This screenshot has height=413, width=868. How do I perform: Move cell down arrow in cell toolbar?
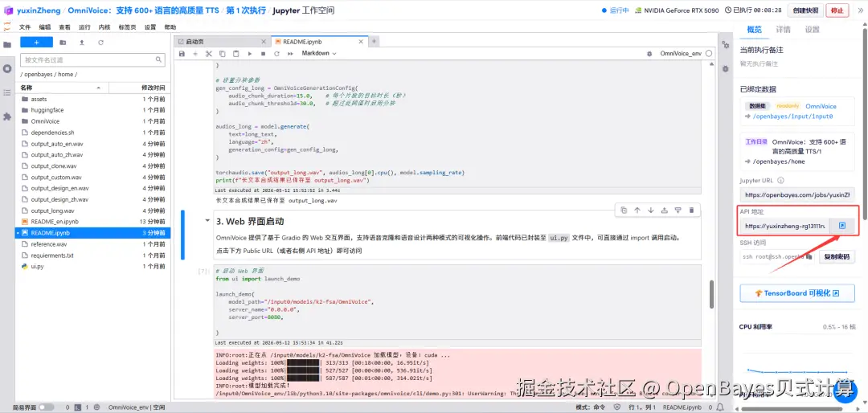(650, 211)
